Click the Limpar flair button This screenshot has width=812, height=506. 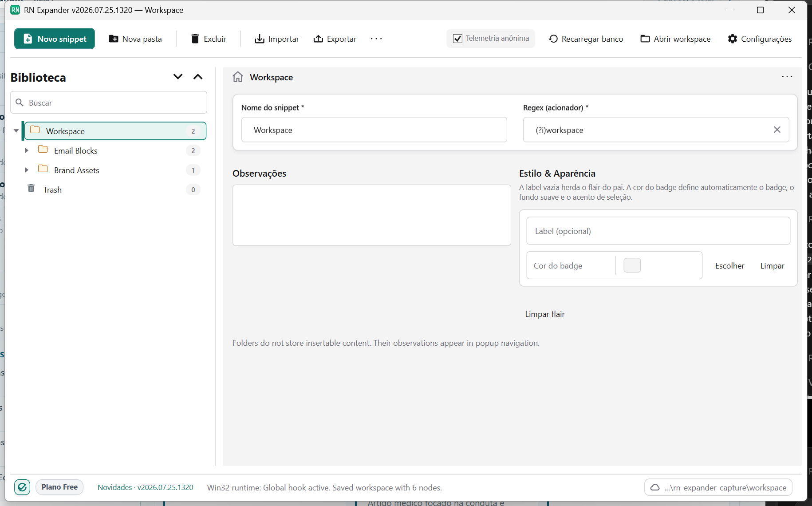coord(545,314)
